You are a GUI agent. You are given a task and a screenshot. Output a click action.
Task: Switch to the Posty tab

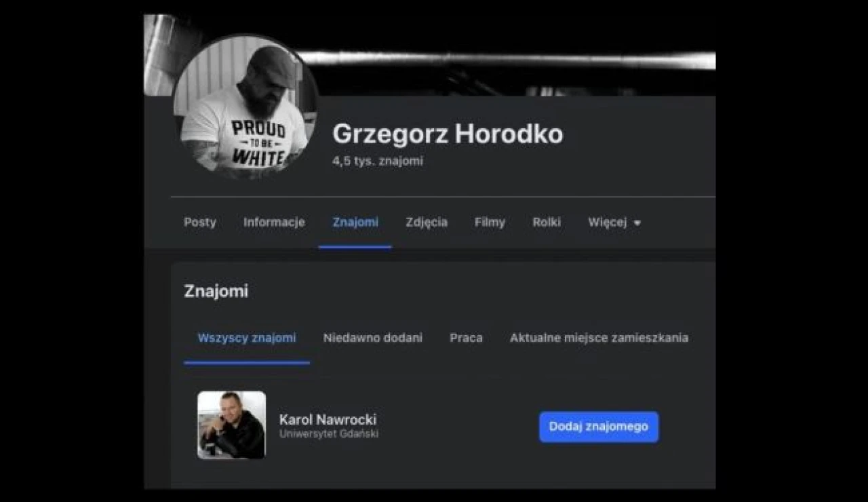[200, 223]
